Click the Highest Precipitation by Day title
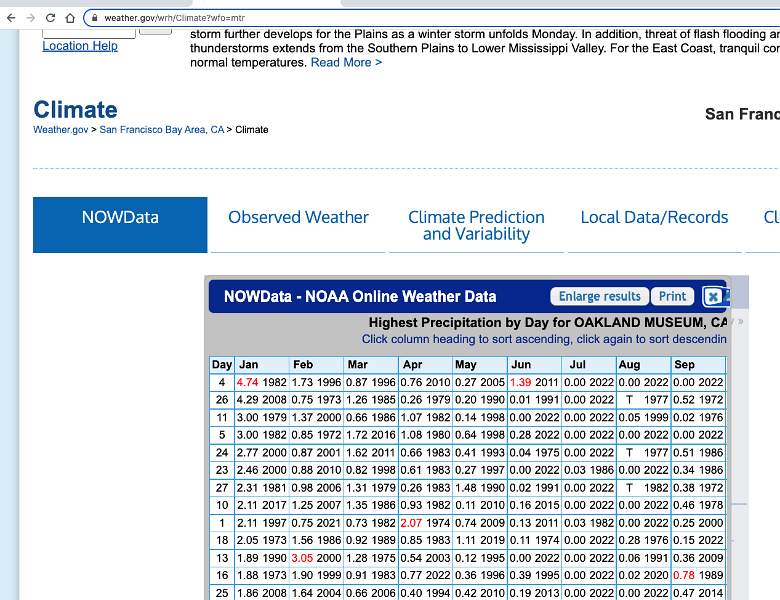 click(547, 322)
